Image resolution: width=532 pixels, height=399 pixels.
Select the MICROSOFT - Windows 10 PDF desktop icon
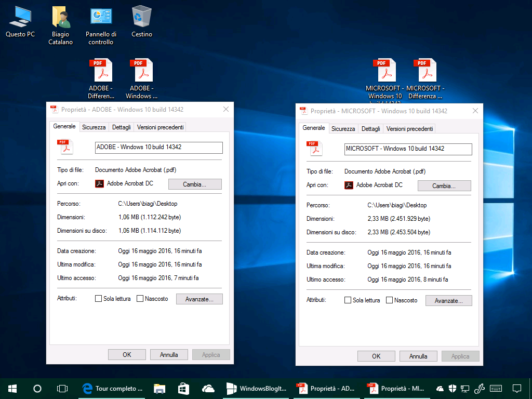point(385,81)
